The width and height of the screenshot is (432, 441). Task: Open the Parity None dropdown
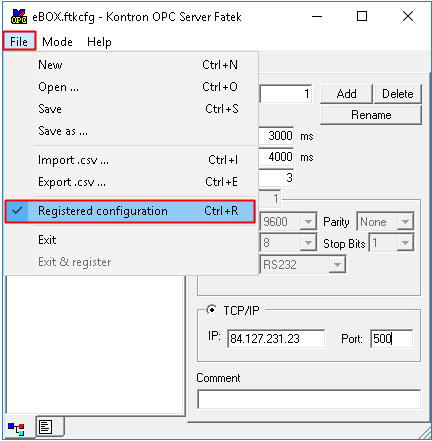tap(405, 222)
